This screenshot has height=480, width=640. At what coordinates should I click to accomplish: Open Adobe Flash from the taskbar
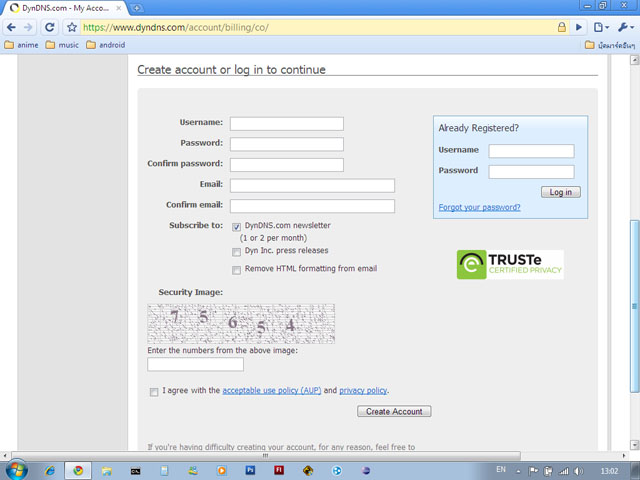click(x=279, y=470)
